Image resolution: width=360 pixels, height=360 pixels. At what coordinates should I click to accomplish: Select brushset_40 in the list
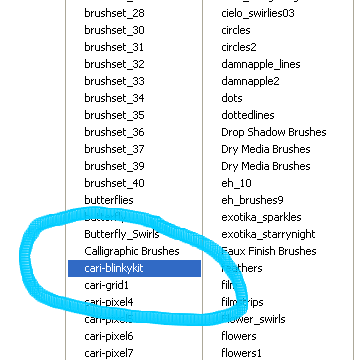(114, 183)
